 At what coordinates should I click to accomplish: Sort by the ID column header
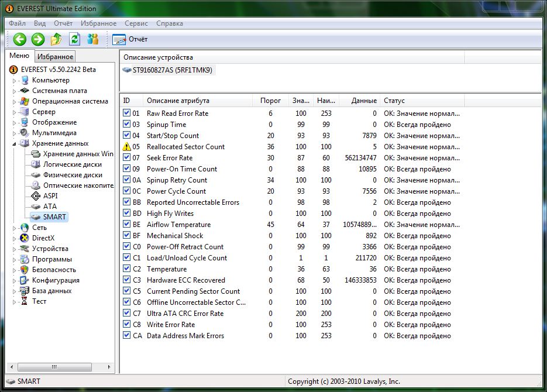pyautogui.click(x=132, y=101)
